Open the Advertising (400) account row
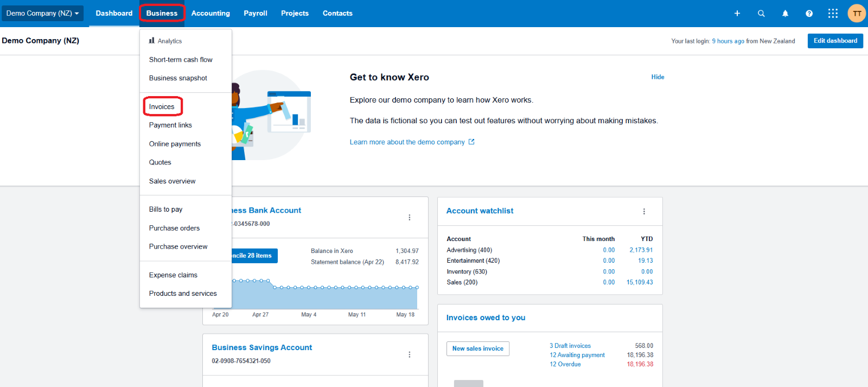The image size is (868, 387). pyautogui.click(x=550, y=250)
